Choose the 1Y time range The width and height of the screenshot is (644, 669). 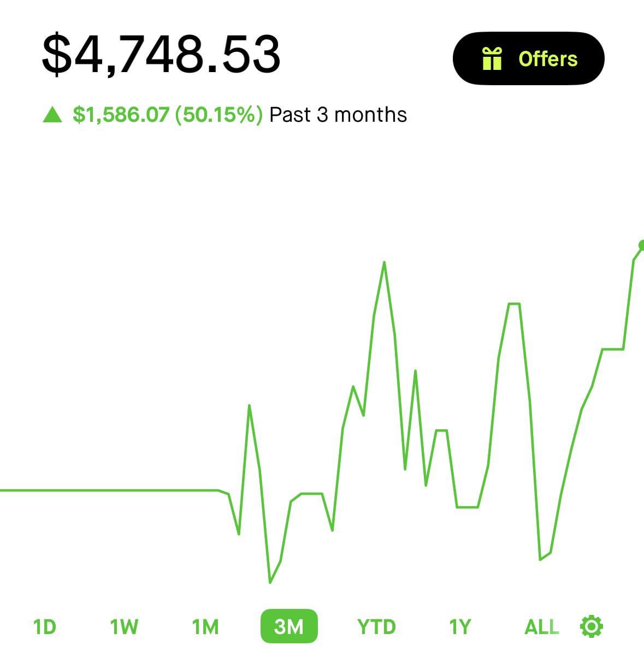459,626
